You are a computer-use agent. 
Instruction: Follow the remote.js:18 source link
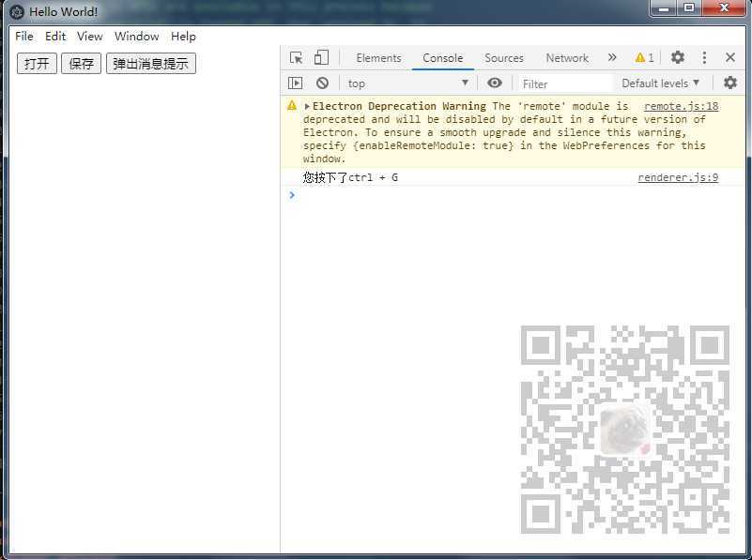(x=681, y=106)
